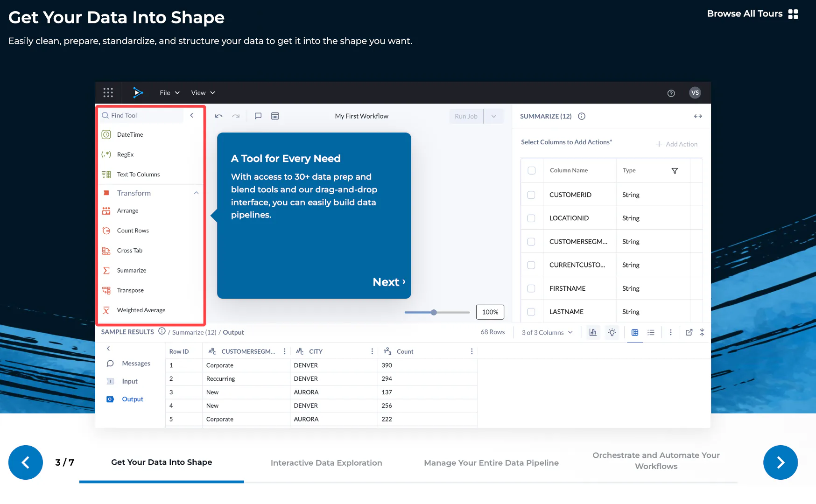Click the lightbulb insights icon

(612, 332)
